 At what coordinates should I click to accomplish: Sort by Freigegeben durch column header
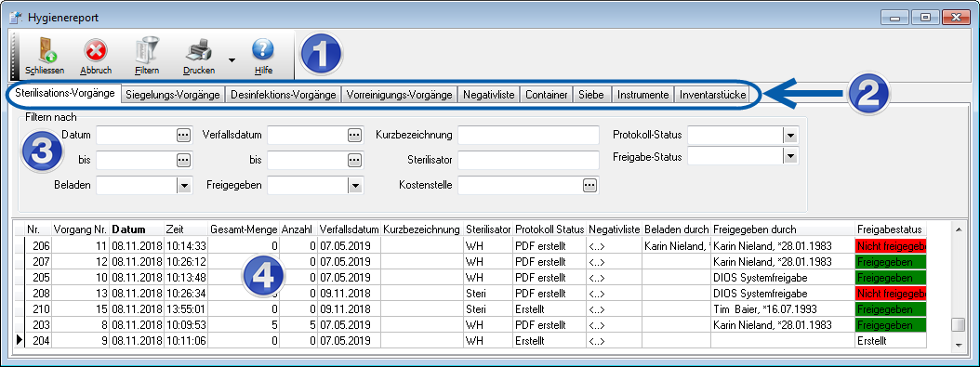point(783,229)
